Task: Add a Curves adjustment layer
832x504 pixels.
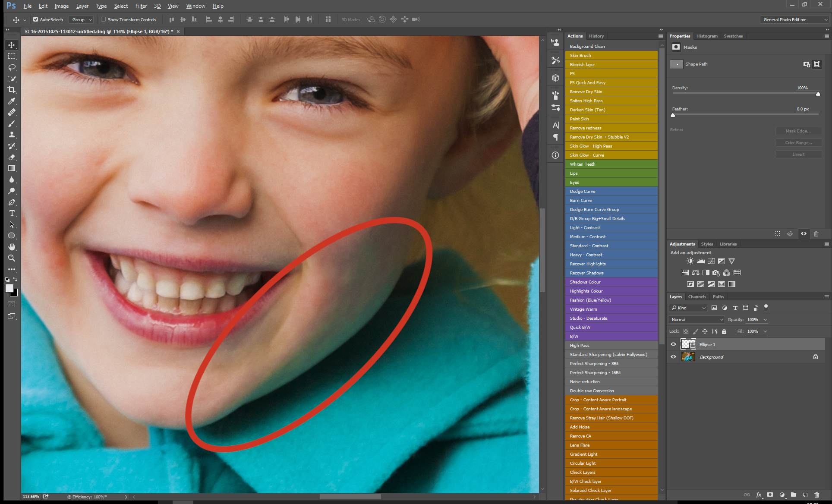Action: [711, 261]
